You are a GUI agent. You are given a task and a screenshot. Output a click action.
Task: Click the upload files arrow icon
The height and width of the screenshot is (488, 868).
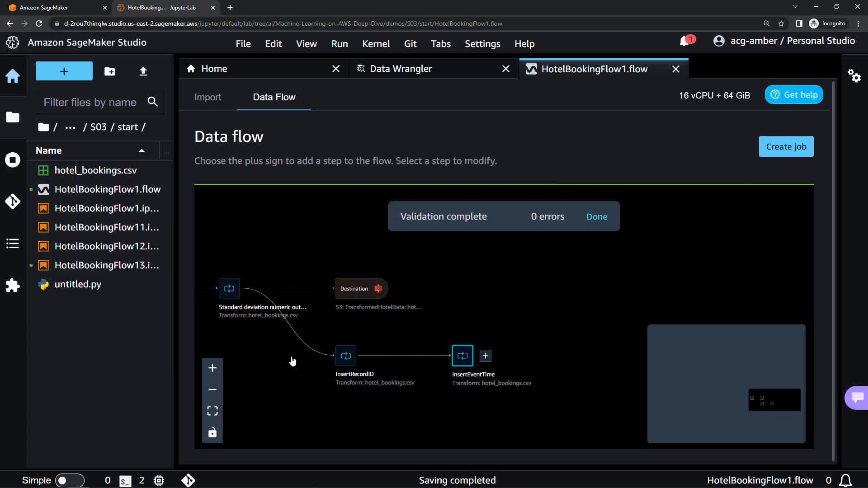pyautogui.click(x=143, y=71)
